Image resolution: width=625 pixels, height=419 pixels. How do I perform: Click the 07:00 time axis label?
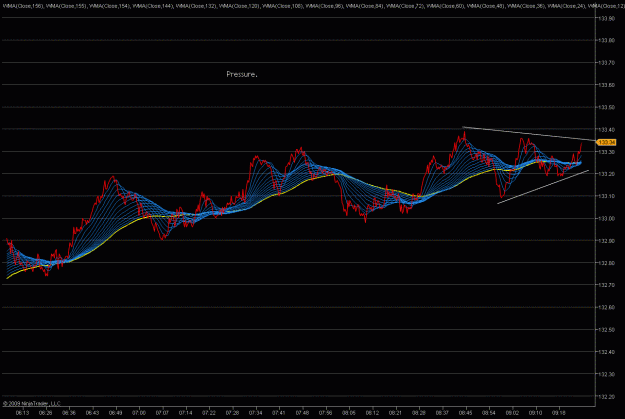coord(139,413)
